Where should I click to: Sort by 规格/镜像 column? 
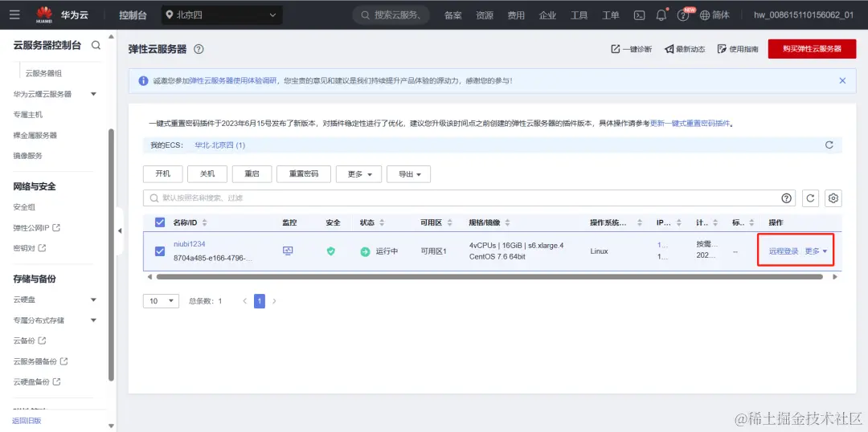pyautogui.click(x=507, y=222)
